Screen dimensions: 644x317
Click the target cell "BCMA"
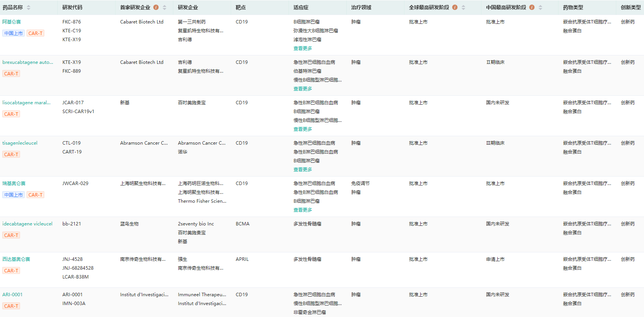pyautogui.click(x=243, y=224)
